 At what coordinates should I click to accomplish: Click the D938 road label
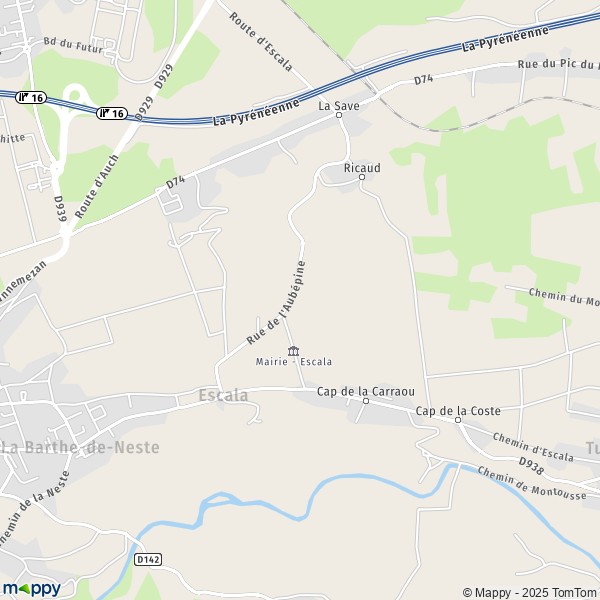click(531, 466)
